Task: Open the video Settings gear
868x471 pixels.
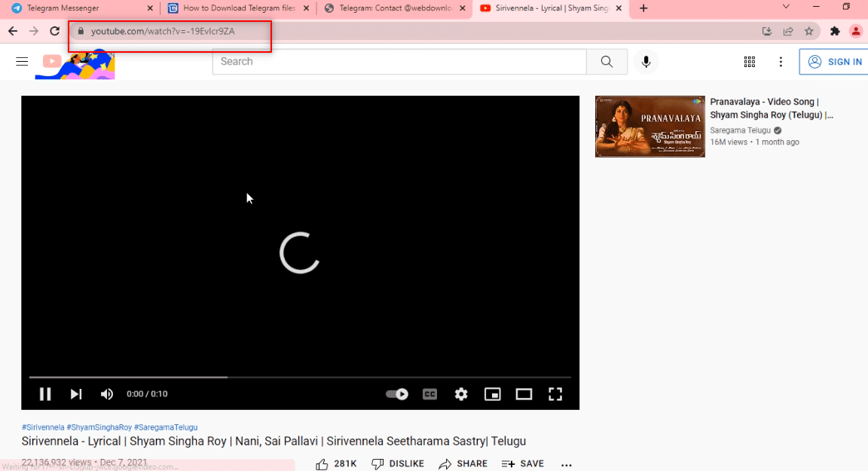Action: click(x=460, y=393)
